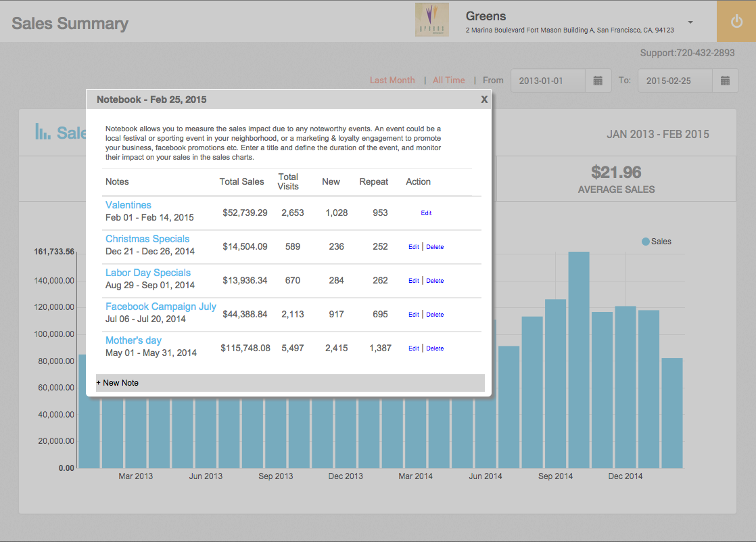Viewport: 756px width, 542px height.
Task: Open the To date calendar icon
Action: coord(725,81)
